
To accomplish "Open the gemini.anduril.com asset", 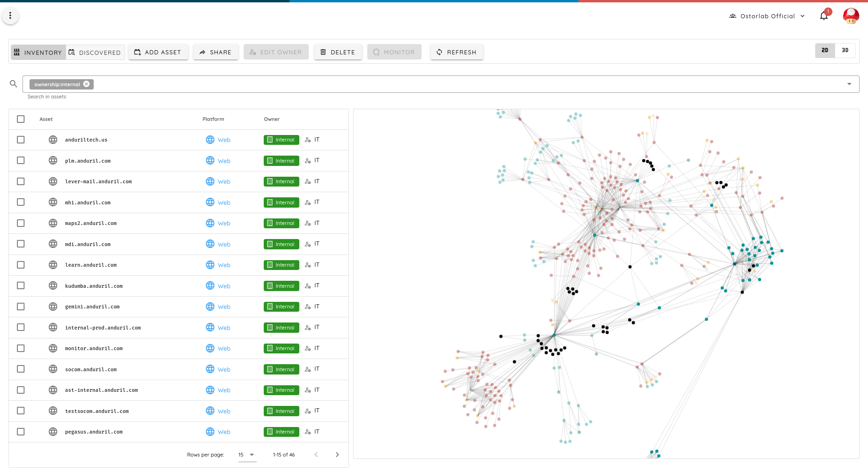I will (x=92, y=307).
